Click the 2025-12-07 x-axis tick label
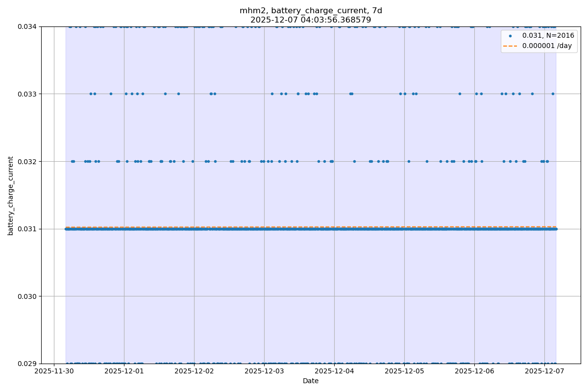Screen dimensions: 588x392 pyautogui.click(x=544, y=371)
